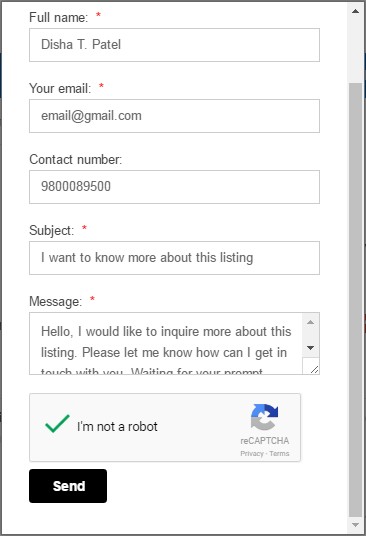
Task: Click the Subject text field
Action: tap(174, 258)
